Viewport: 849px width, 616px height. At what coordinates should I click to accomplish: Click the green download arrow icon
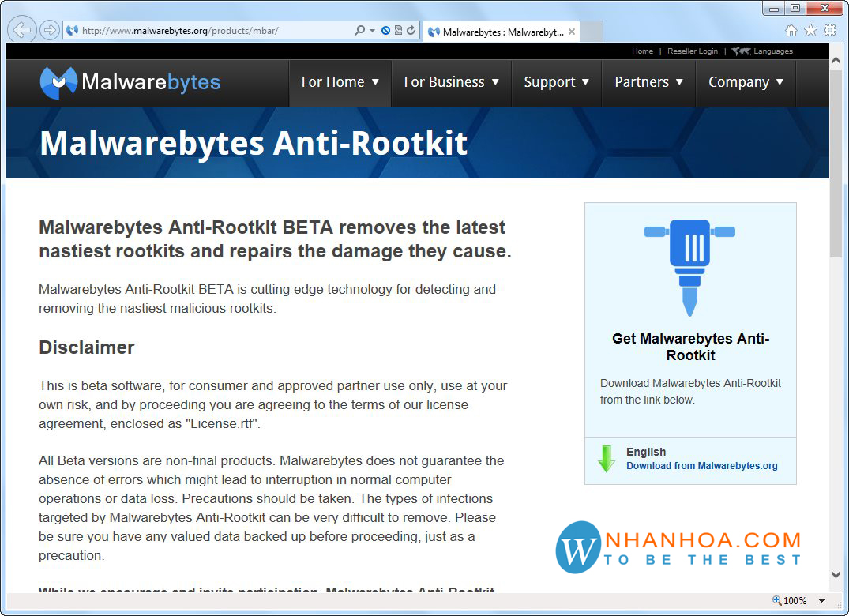(606, 459)
